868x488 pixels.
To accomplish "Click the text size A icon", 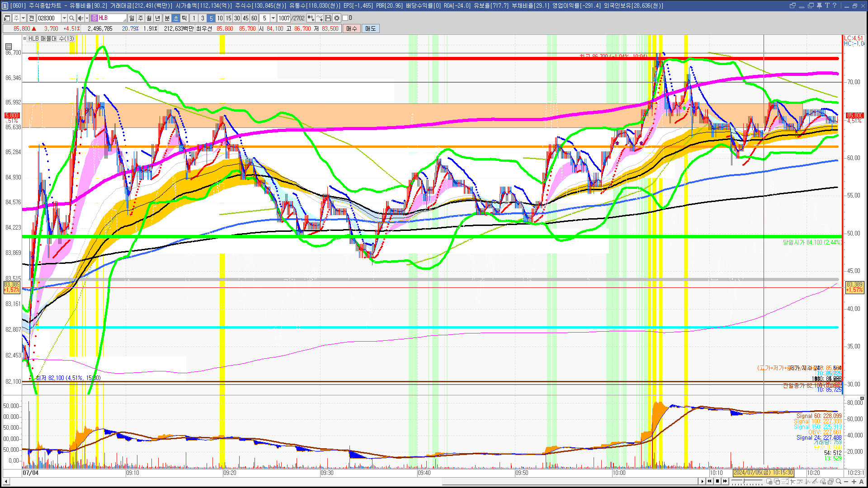I will click(861, 481).
